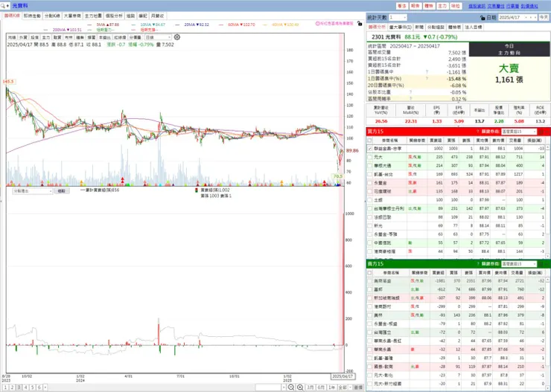The width and height of the screenshot is (551, 392).
Task: Open the 關鍵券商 dropdown in 買方15 header
Action: [x=519, y=132]
